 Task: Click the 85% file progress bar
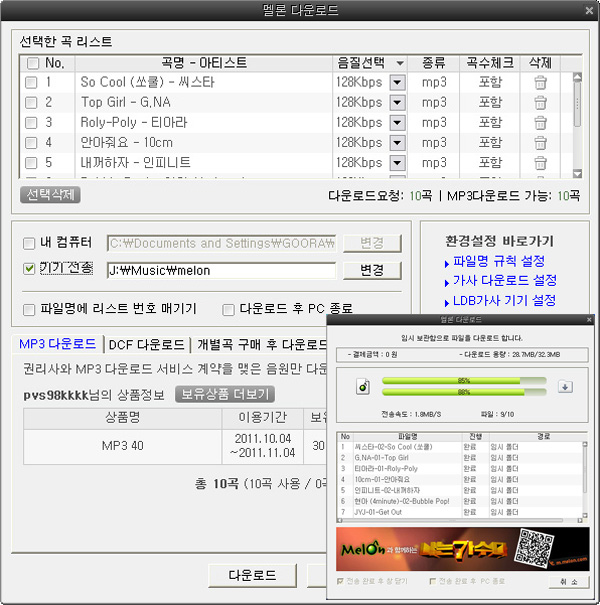pyautogui.click(x=464, y=381)
